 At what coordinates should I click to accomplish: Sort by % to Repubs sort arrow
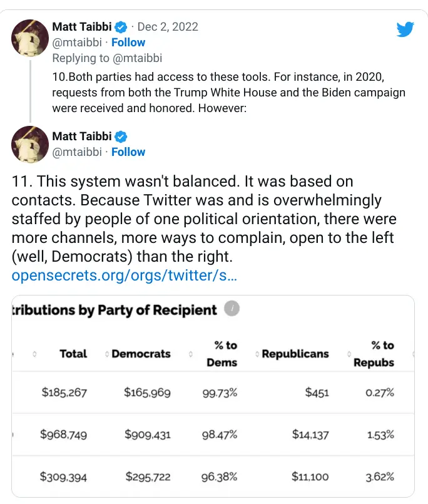coord(349,354)
